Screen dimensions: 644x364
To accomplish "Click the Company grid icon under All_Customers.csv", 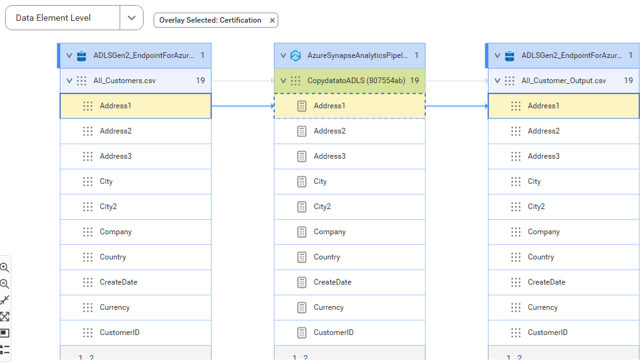I will tap(88, 232).
